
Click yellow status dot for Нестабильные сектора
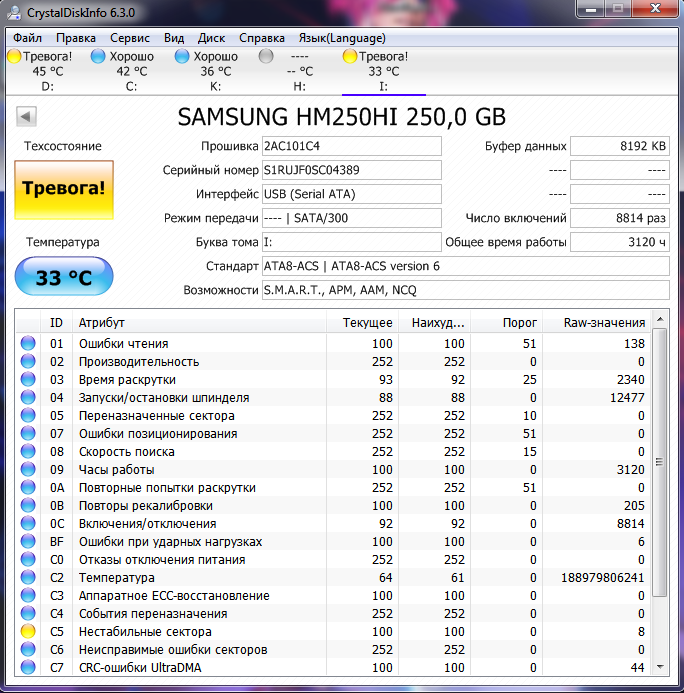pyautogui.click(x=27, y=632)
